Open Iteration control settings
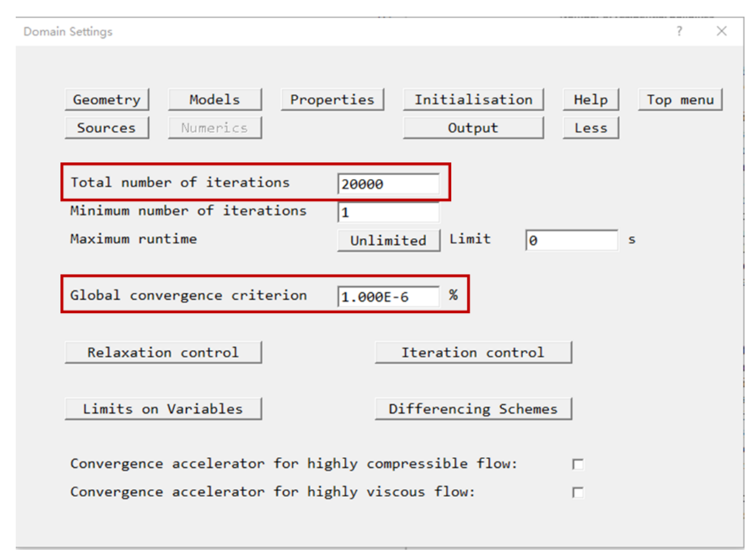Viewport: 755px width, 560px height. 473,352
